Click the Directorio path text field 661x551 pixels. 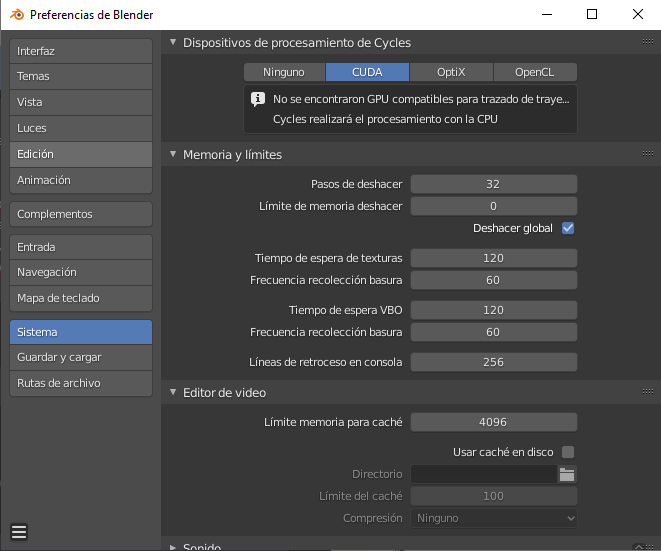(x=484, y=474)
